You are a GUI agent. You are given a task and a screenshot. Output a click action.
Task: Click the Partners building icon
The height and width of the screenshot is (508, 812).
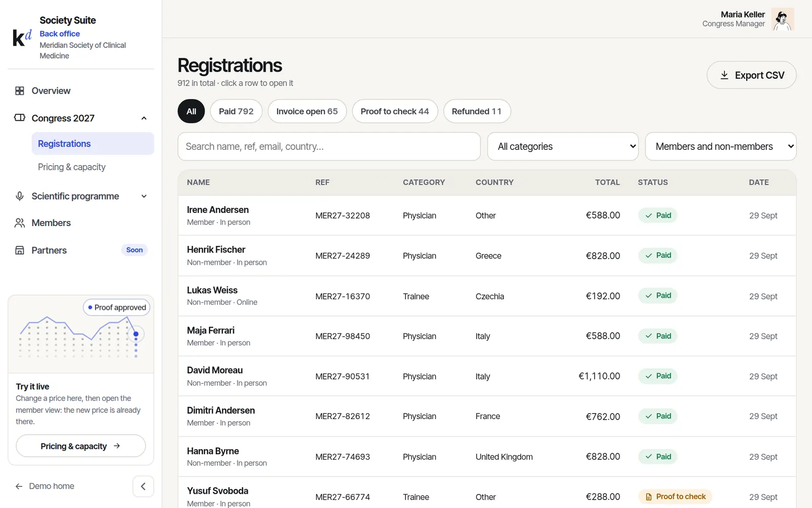20,250
